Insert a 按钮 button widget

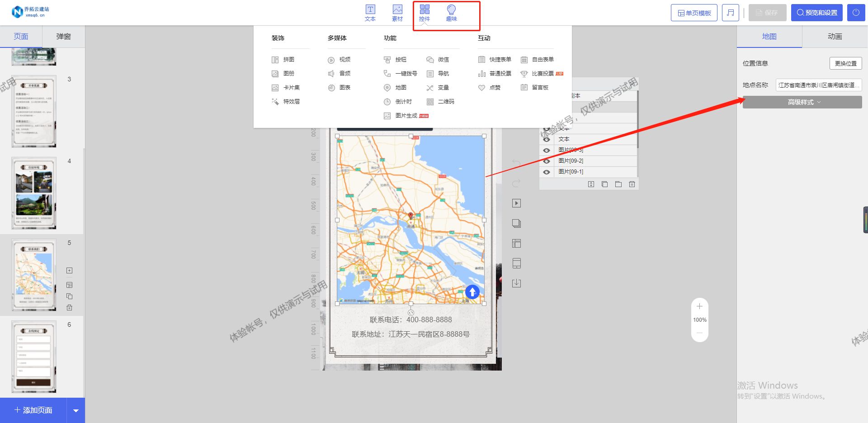click(x=395, y=60)
